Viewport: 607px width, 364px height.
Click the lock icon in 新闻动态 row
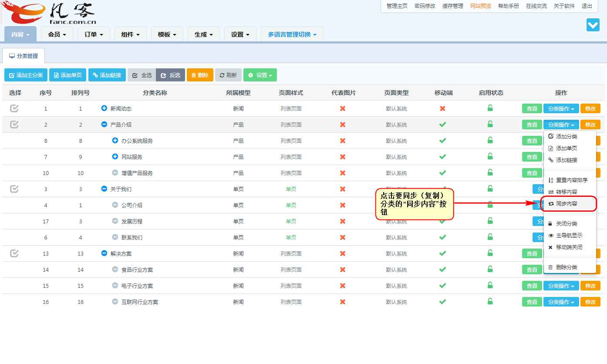coord(490,108)
